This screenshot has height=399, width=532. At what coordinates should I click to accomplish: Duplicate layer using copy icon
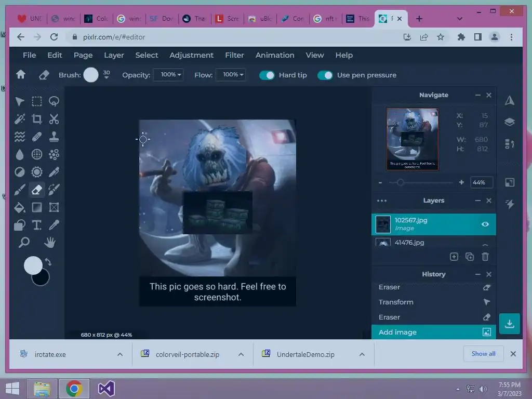[470, 257]
